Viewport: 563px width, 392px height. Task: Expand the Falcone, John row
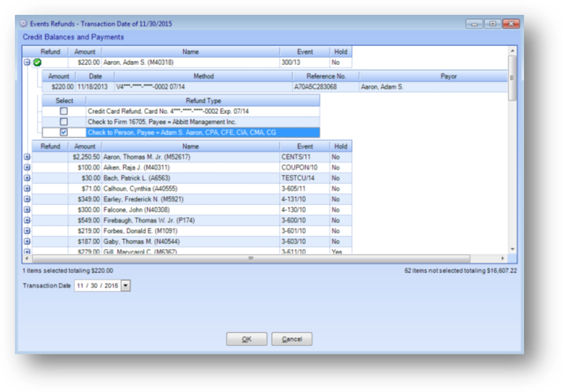[x=27, y=210]
